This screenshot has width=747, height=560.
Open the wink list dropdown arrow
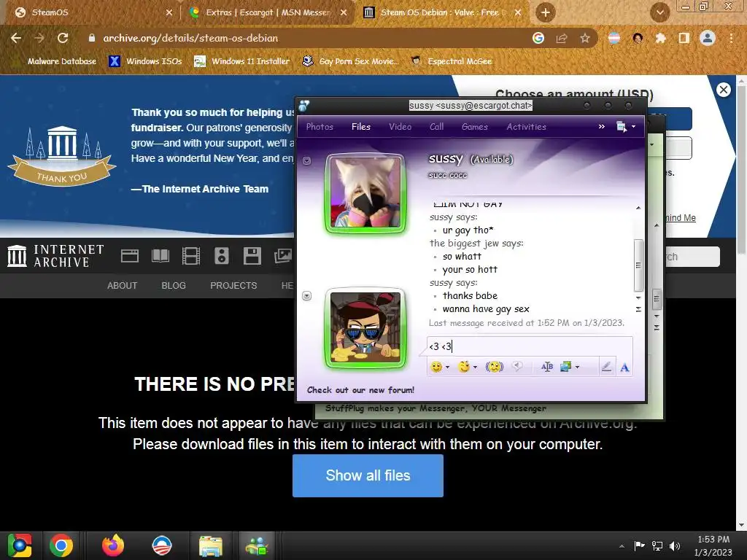click(475, 367)
